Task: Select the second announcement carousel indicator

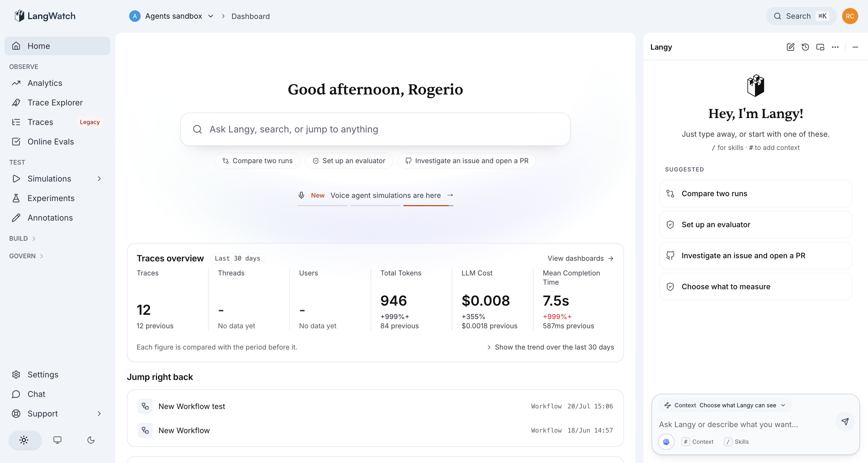Action: tap(375, 205)
